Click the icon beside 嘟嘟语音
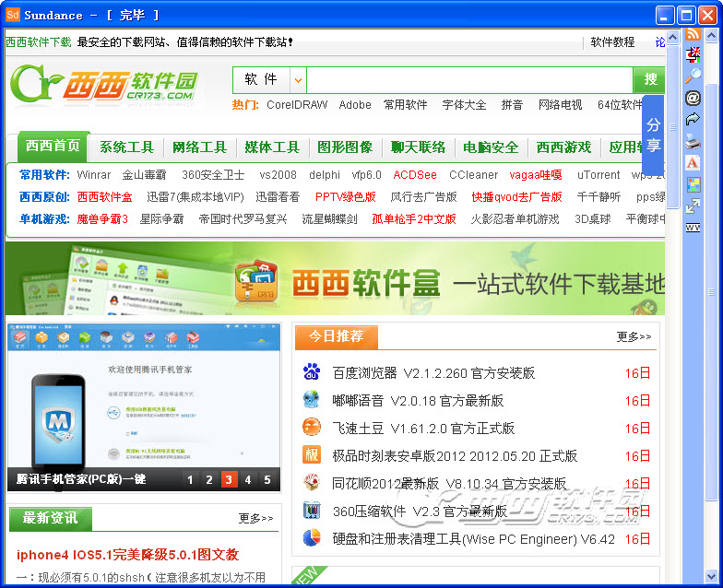The height and width of the screenshot is (588, 723). [312, 400]
